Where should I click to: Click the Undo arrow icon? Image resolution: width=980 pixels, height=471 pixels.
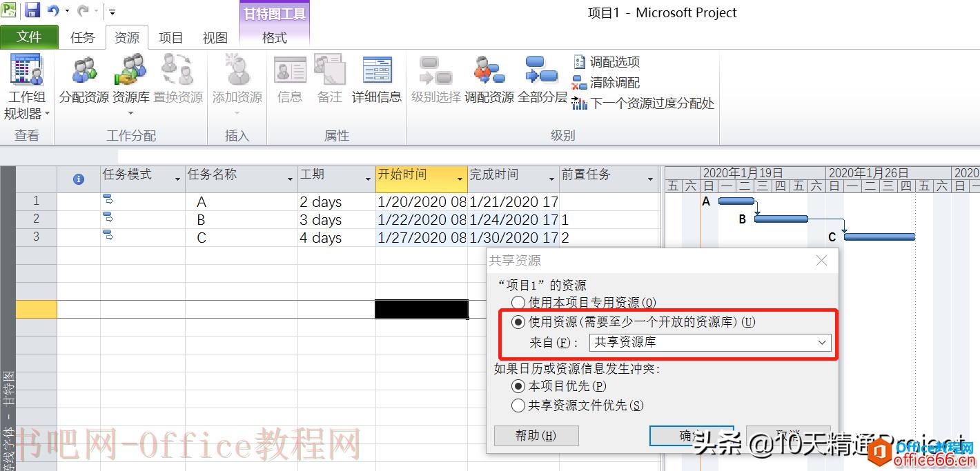click(54, 10)
